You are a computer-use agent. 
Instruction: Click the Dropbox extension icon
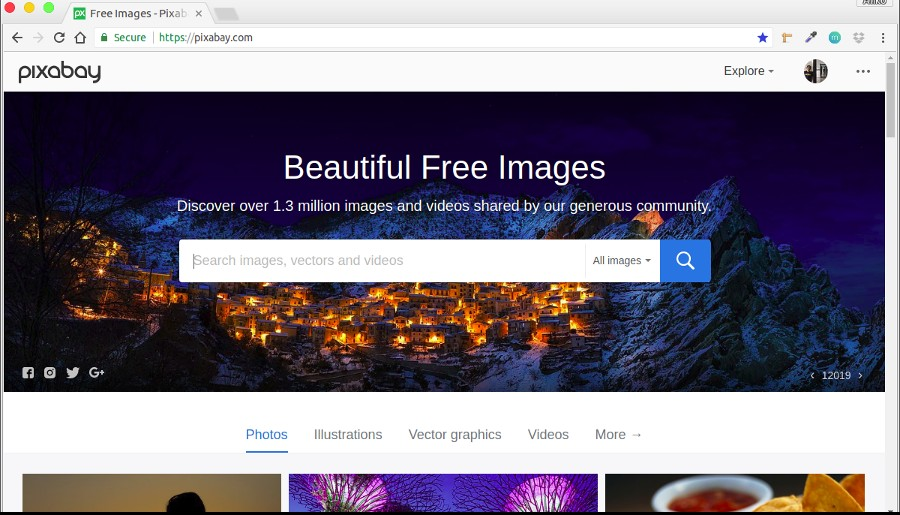(859, 38)
